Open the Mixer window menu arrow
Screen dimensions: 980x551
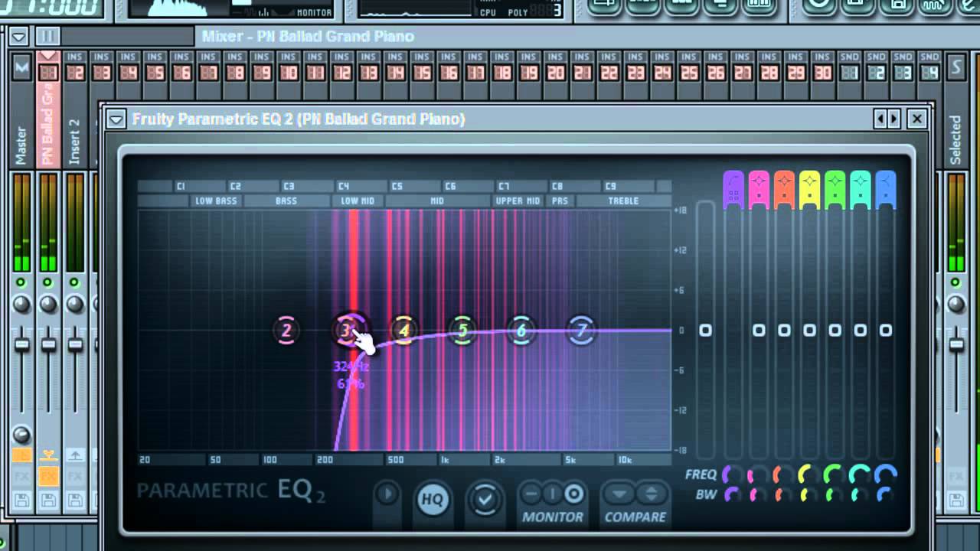19,36
